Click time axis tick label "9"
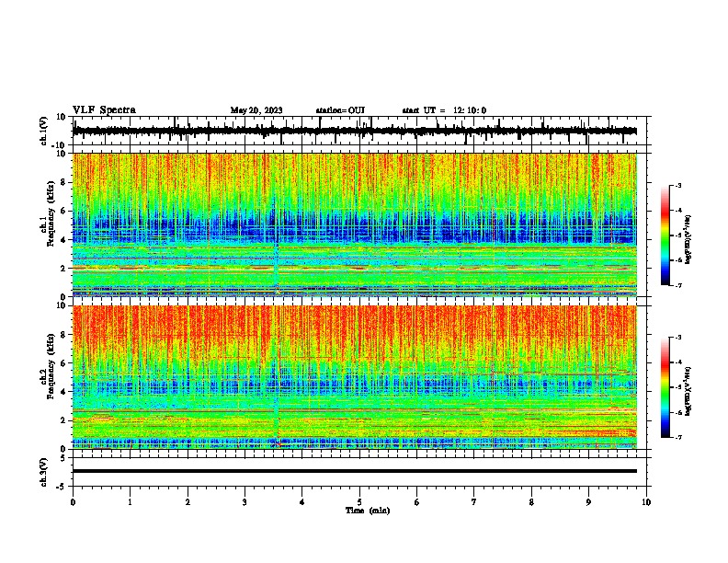 [588, 502]
